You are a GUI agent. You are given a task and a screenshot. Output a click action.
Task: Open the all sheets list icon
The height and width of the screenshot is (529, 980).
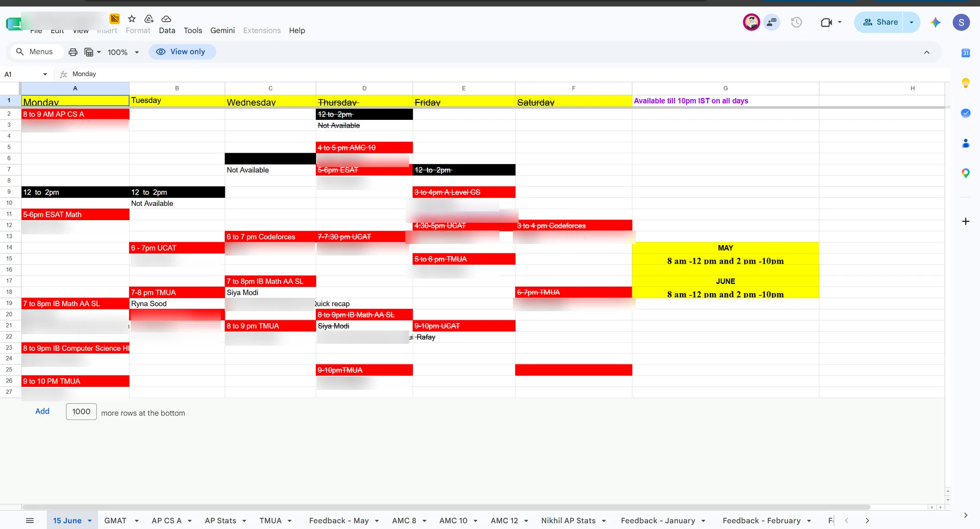pos(30,521)
